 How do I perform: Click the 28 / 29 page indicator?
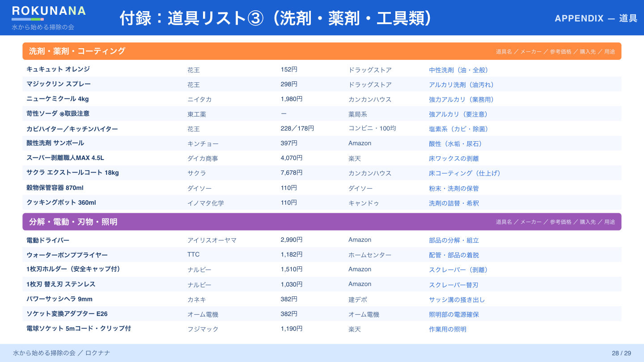(621, 353)
